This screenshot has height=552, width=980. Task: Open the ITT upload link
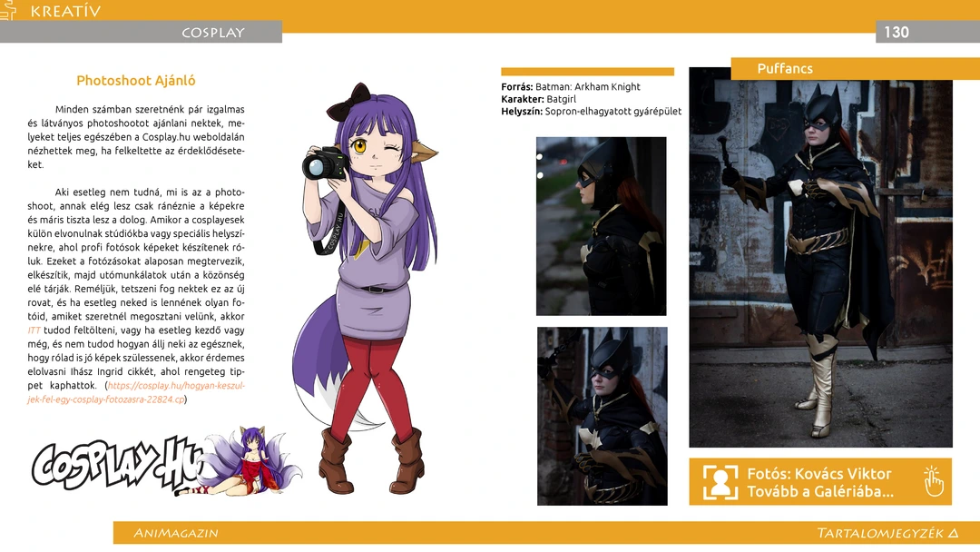click(34, 330)
